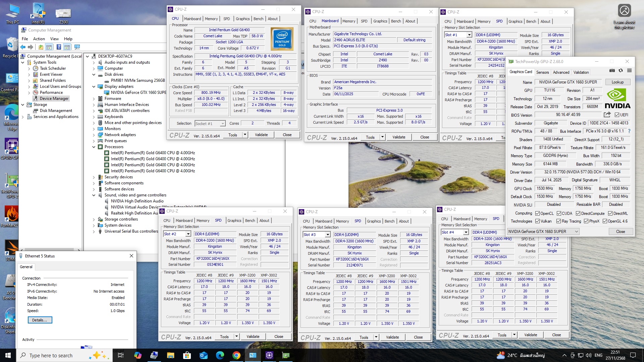
Task: Switch to the Sensors tab in GPU-Z
Action: point(542,72)
